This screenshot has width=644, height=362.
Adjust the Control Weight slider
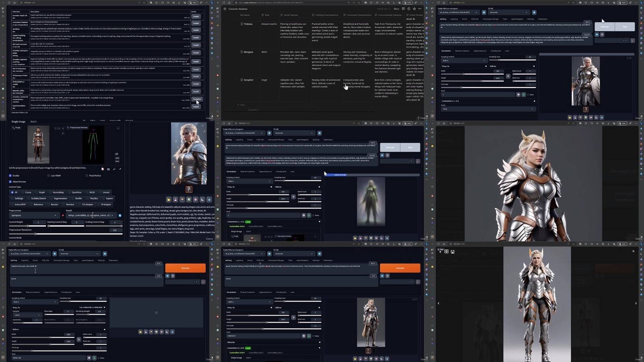(x=27, y=226)
